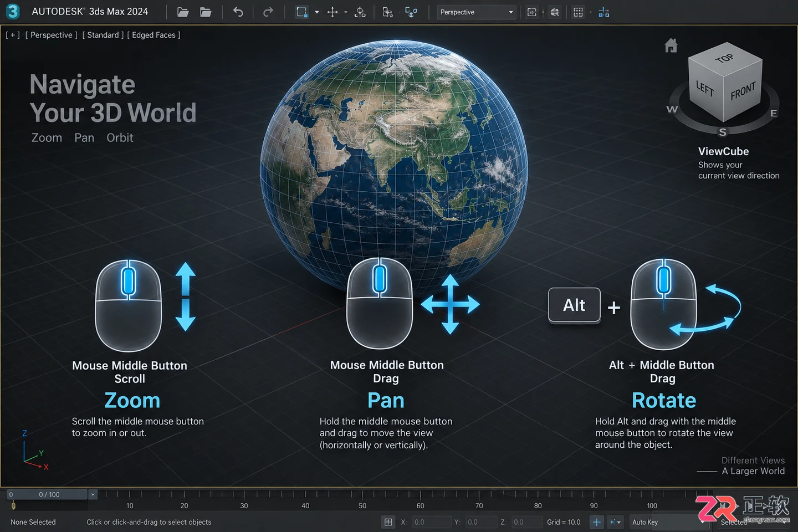The height and width of the screenshot is (532, 798).
Task: Open the Perspective coordinate dropdown in the toolbar
Action: coord(476,12)
